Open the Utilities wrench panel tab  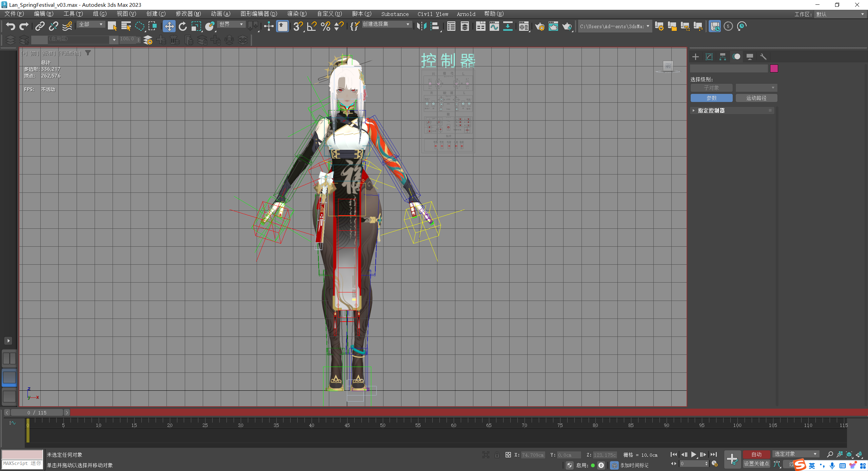tap(763, 57)
